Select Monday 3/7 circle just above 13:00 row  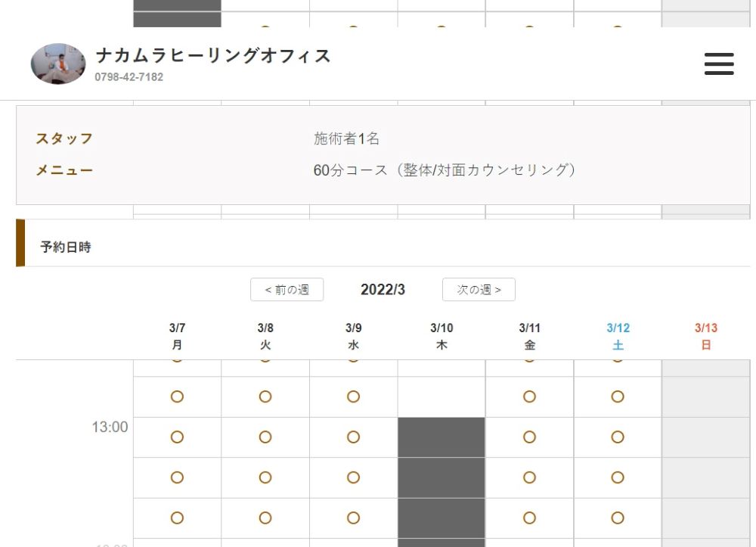click(x=177, y=396)
